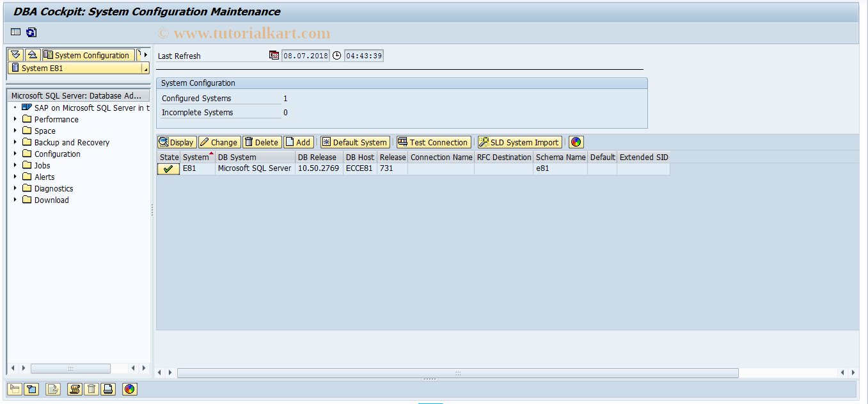868x404 pixels.
Task: Click the Connection Name column header
Action: pos(441,157)
